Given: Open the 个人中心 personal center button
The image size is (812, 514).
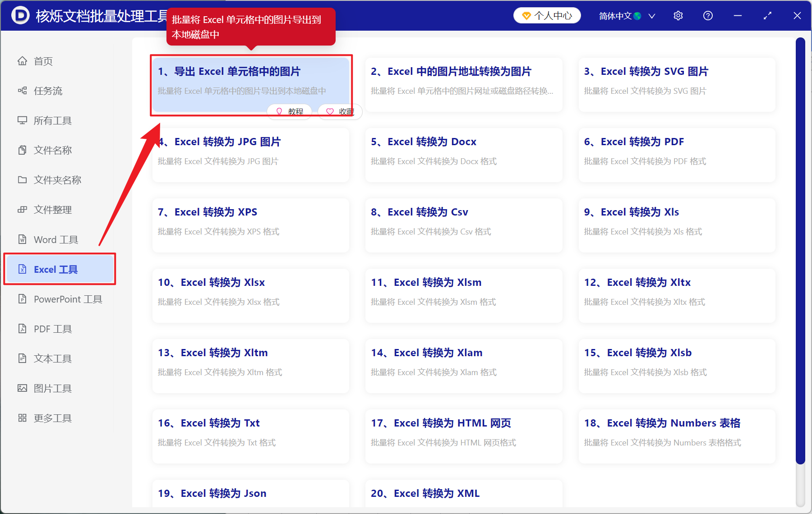Looking at the screenshot, I should pos(547,16).
